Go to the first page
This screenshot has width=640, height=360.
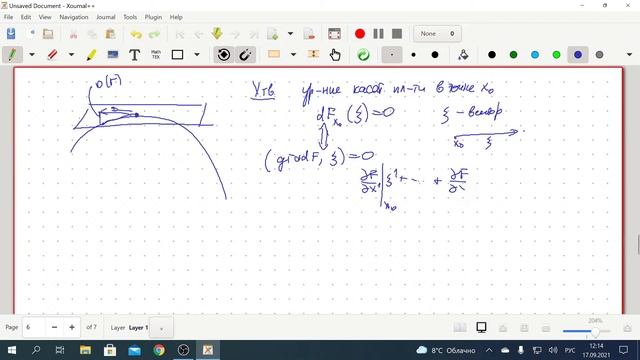tap(180, 34)
